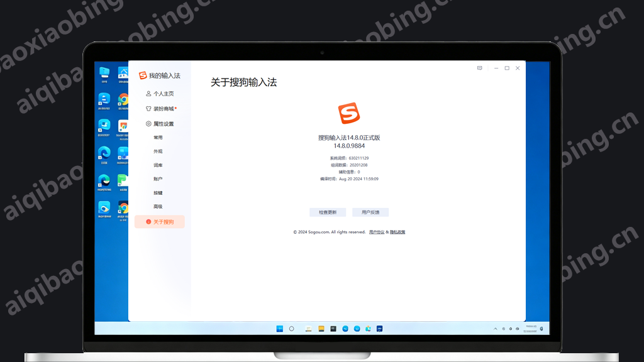Select the highlighted 关于搜狗 item
This screenshot has height=362, width=644.
coord(160,222)
